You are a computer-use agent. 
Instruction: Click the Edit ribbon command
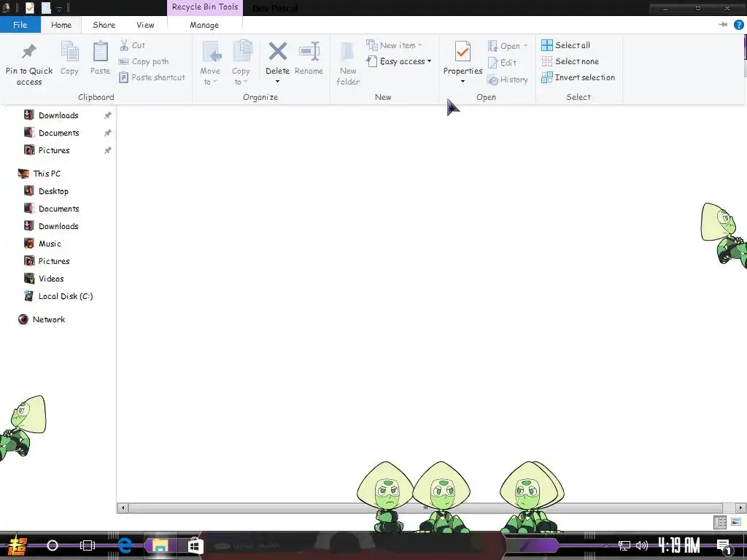tap(502, 63)
